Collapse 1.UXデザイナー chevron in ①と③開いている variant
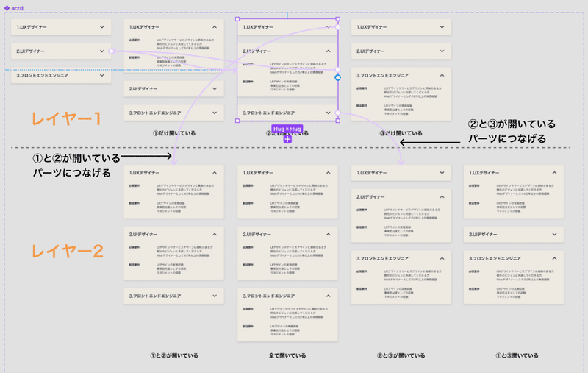 pos(554,173)
